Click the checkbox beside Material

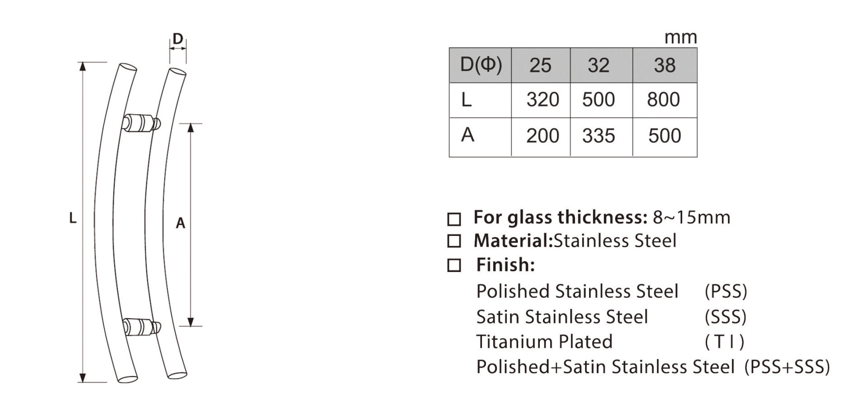tap(454, 241)
